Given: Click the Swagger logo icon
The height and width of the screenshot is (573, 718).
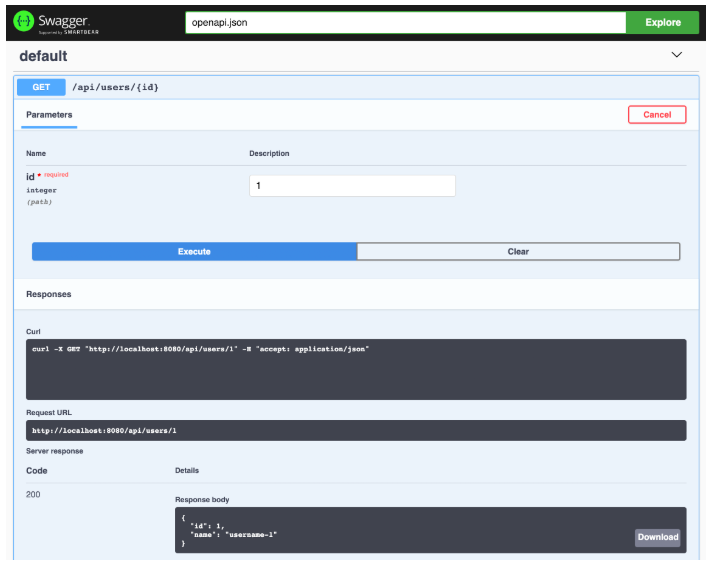Looking at the screenshot, I should coord(24,21).
